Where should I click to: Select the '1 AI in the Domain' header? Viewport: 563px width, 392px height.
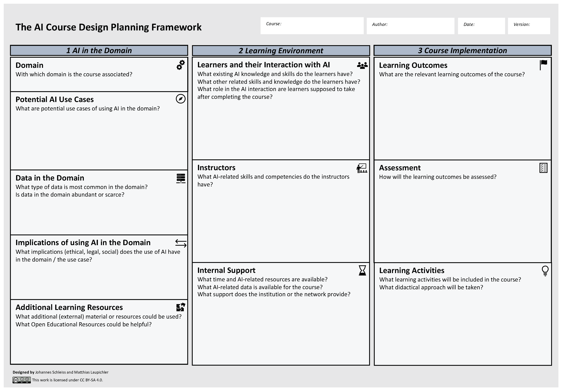[x=99, y=50]
